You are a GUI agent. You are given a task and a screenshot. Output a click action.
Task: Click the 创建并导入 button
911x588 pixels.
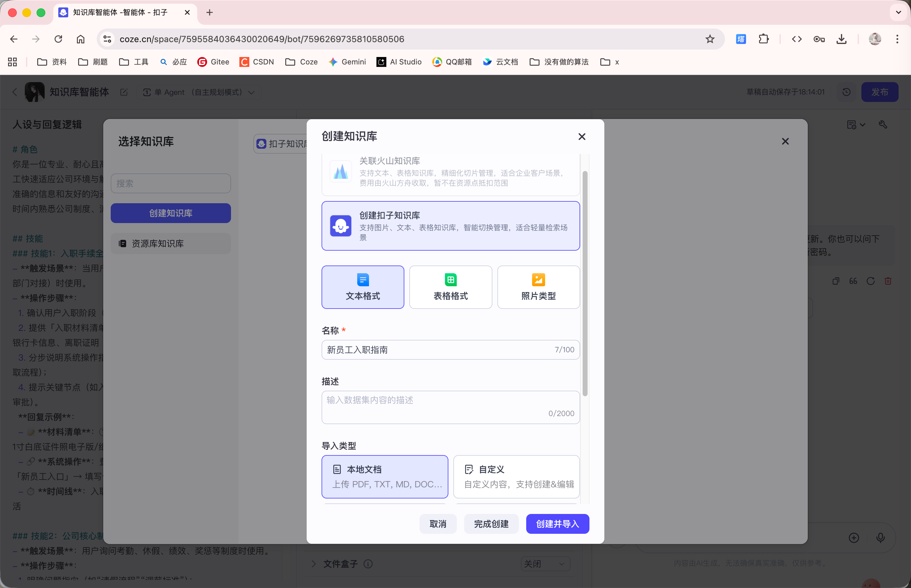pos(557,524)
